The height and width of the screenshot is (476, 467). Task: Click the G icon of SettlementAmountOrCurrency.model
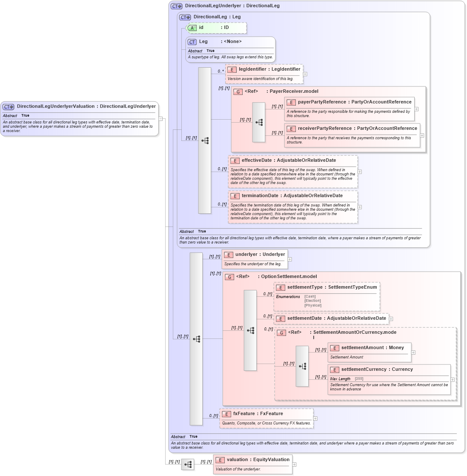tap(281, 333)
